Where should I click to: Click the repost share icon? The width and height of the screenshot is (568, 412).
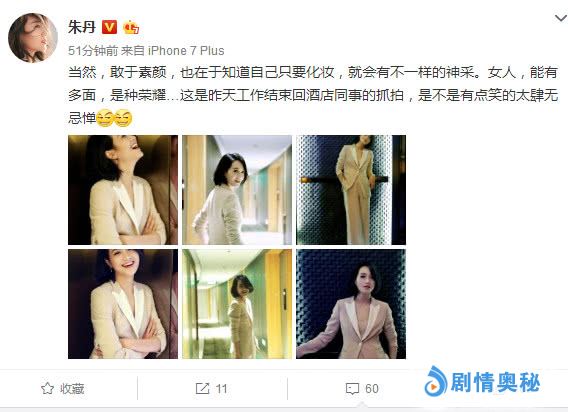point(202,388)
